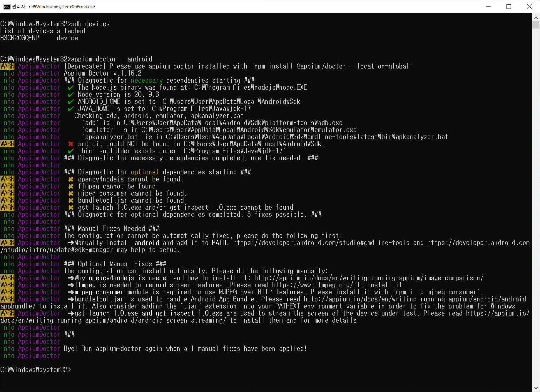Click the green word 'necessary'

(147, 80)
